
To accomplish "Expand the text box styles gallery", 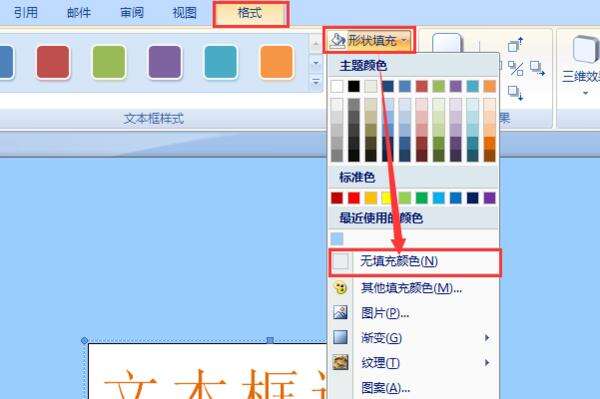I will pos(316,82).
